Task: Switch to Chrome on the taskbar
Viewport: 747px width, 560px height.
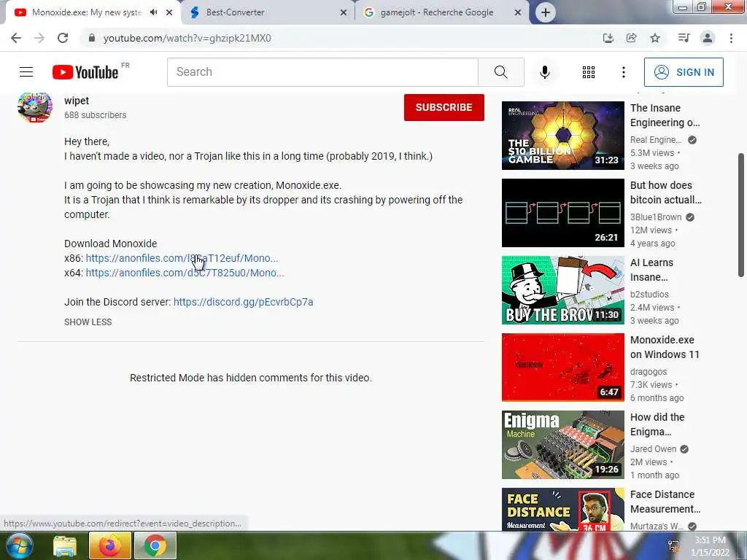Action: click(x=155, y=545)
